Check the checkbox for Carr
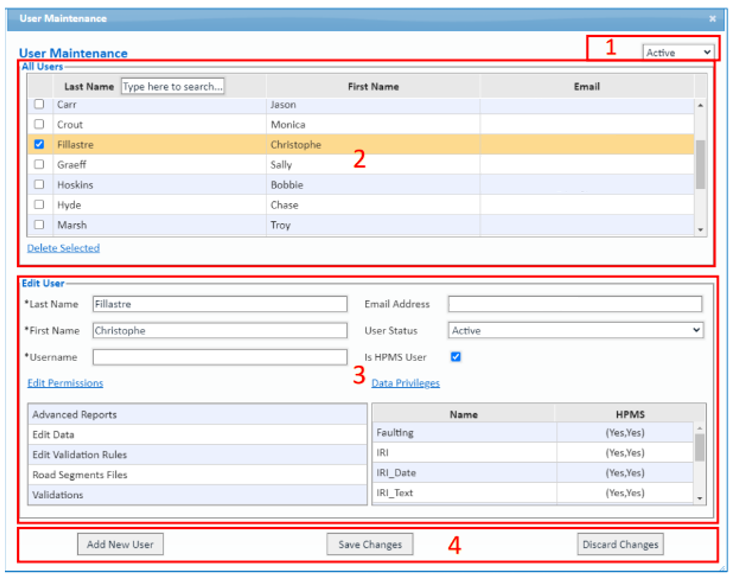 pyautogui.click(x=39, y=104)
